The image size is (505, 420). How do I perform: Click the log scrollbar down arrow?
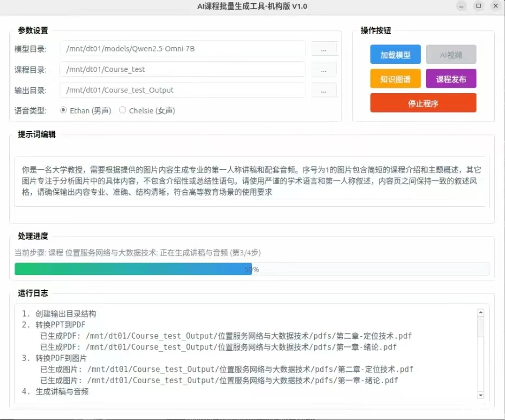click(x=481, y=395)
